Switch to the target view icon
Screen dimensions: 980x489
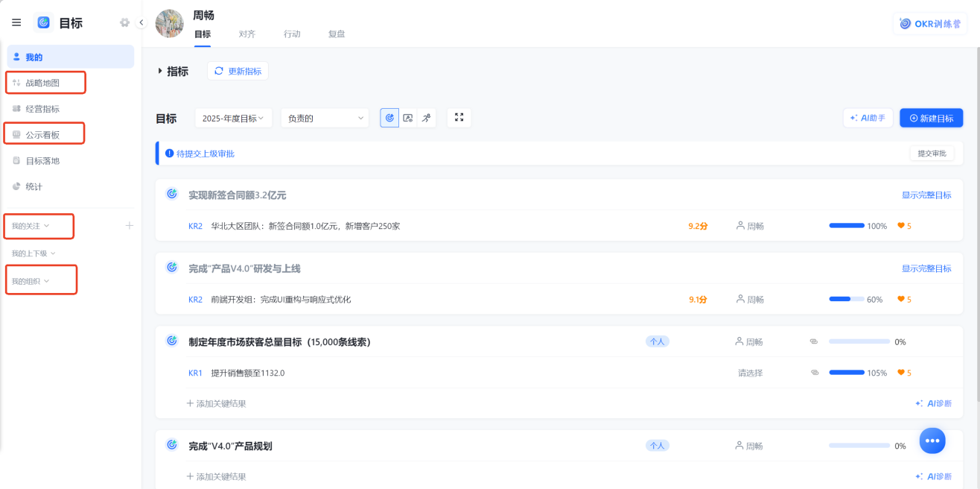[x=389, y=118]
